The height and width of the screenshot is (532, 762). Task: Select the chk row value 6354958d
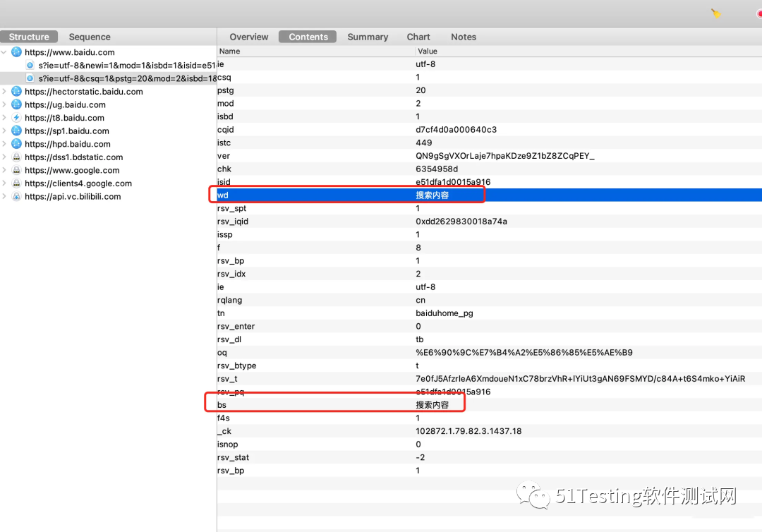pos(437,169)
